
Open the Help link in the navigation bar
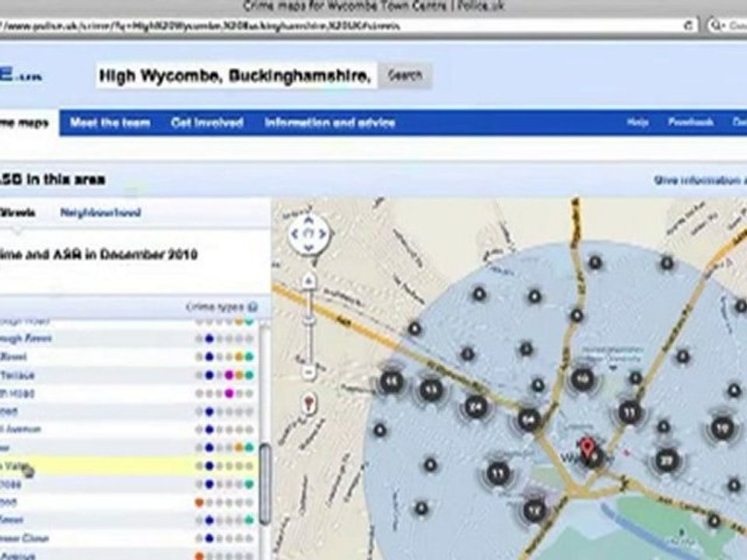[x=637, y=122]
